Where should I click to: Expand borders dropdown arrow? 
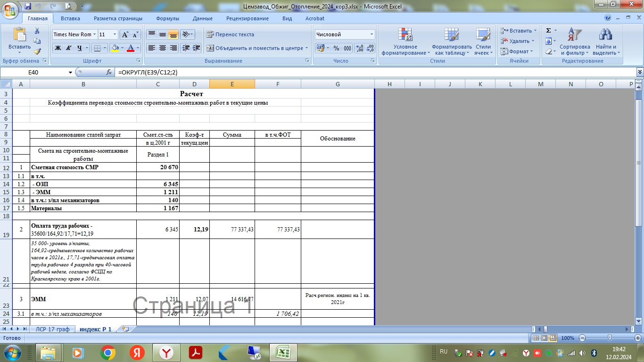[105, 48]
